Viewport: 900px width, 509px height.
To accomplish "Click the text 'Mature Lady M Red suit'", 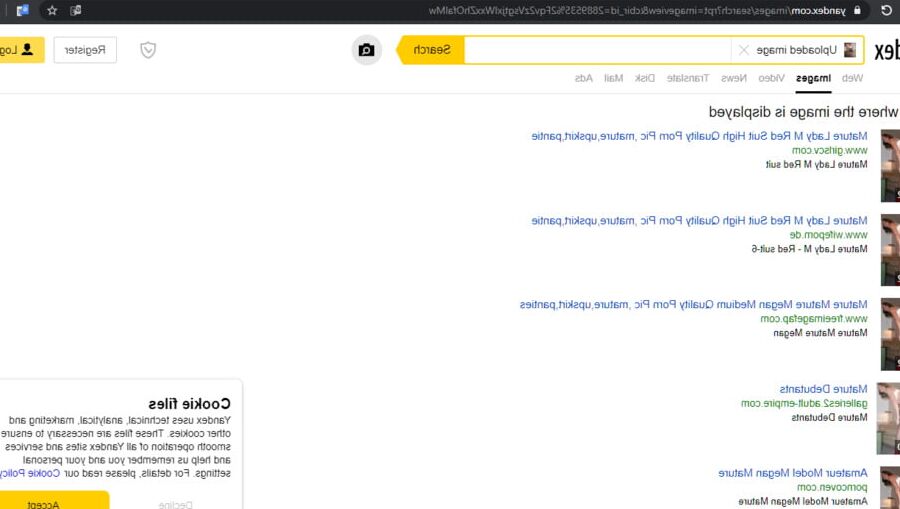I will [x=816, y=165].
